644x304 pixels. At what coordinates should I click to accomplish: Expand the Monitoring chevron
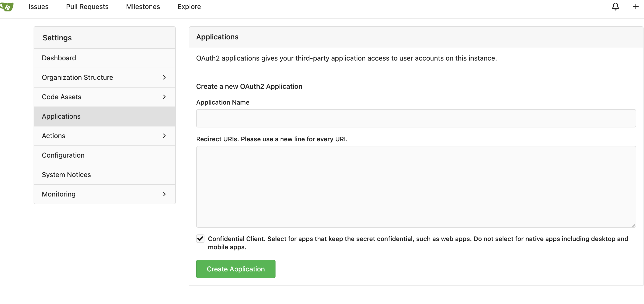(x=164, y=194)
